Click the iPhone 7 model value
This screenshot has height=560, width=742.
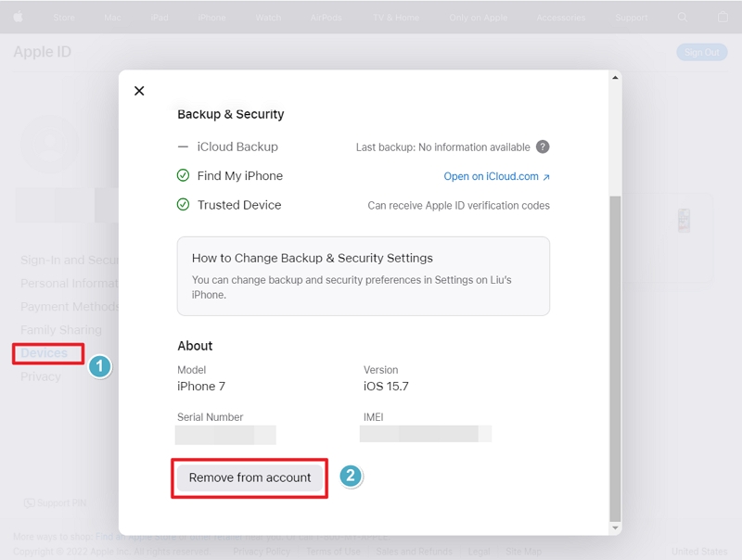coord(201,387)
